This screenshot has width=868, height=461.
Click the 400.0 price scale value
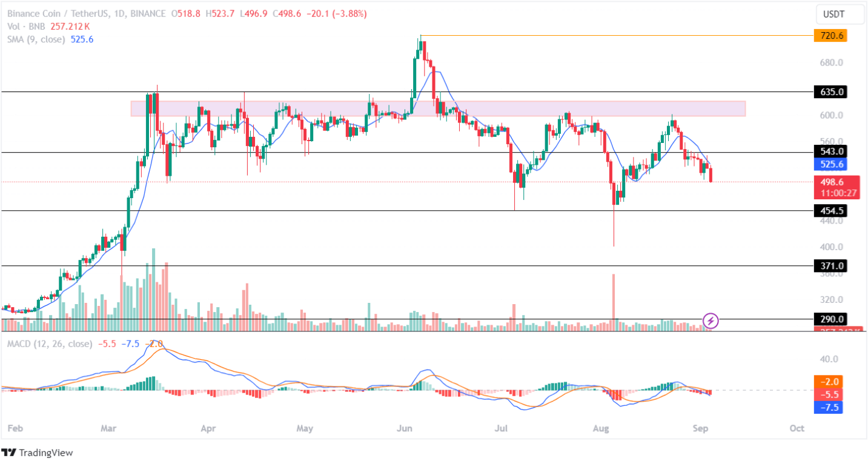coord(832,247)
